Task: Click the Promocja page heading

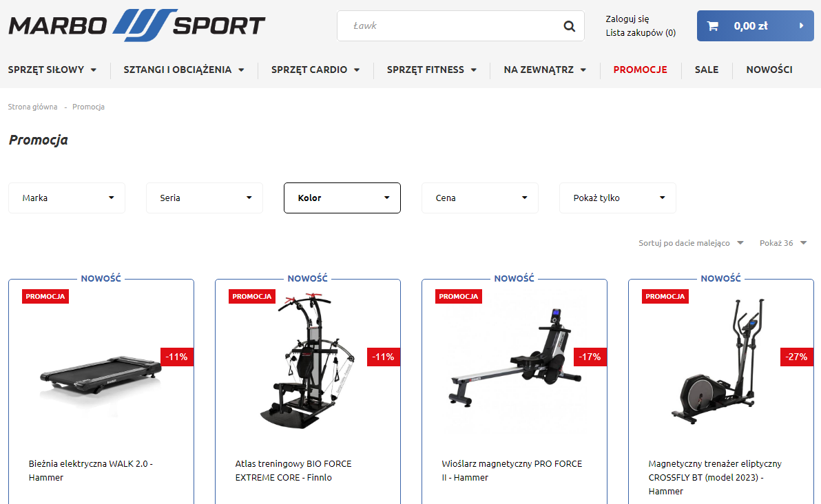Action: click(38, 140)
